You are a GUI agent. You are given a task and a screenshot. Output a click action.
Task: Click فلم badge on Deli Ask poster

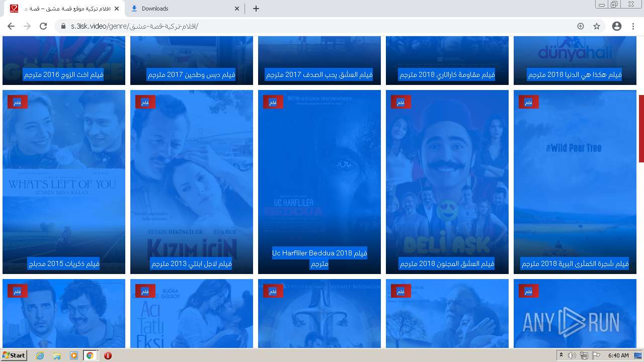point(400,102)
